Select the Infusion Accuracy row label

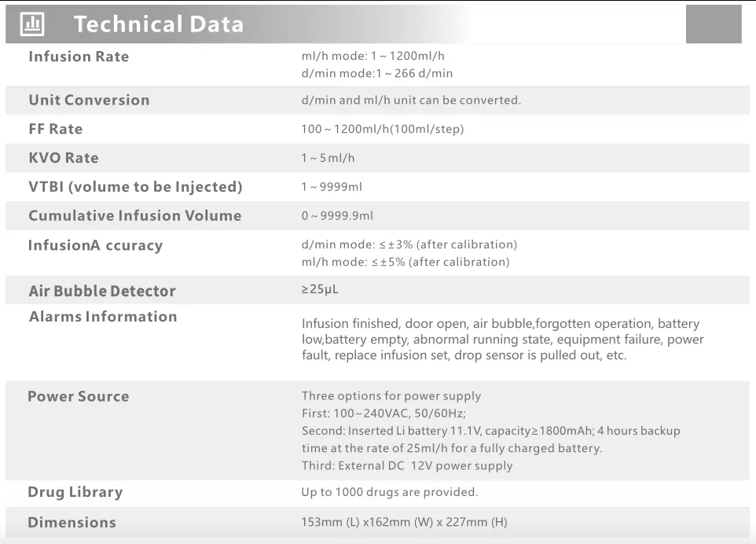click(95, 245)
